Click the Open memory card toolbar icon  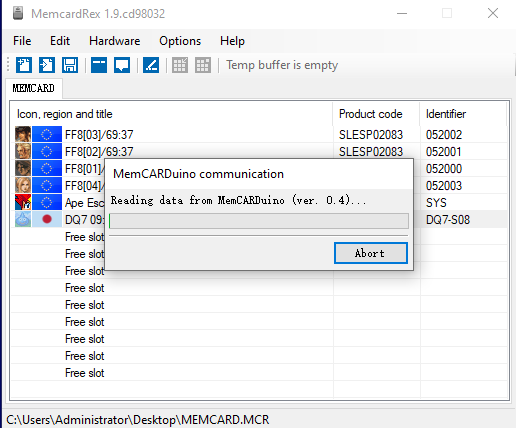pyautogui.click(x=47, y=65)
